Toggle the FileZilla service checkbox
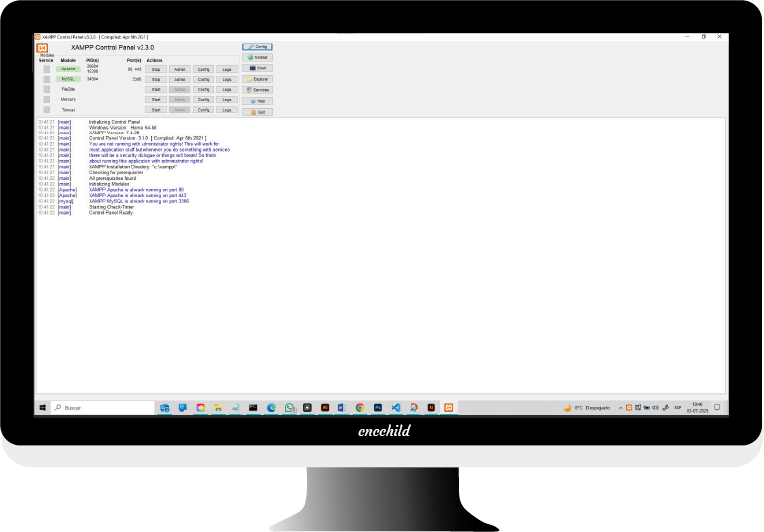This screenshot has width=764, height=532. [x=47, y=89]
